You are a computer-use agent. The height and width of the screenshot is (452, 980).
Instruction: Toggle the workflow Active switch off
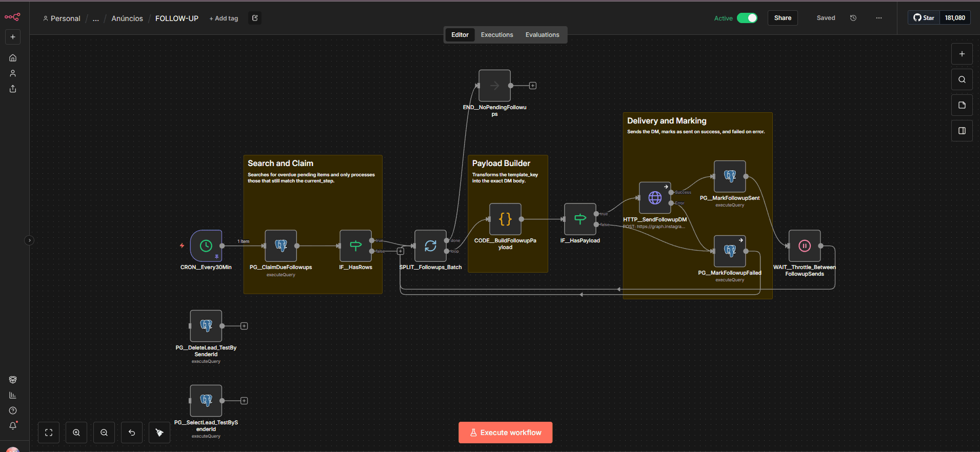747,18
